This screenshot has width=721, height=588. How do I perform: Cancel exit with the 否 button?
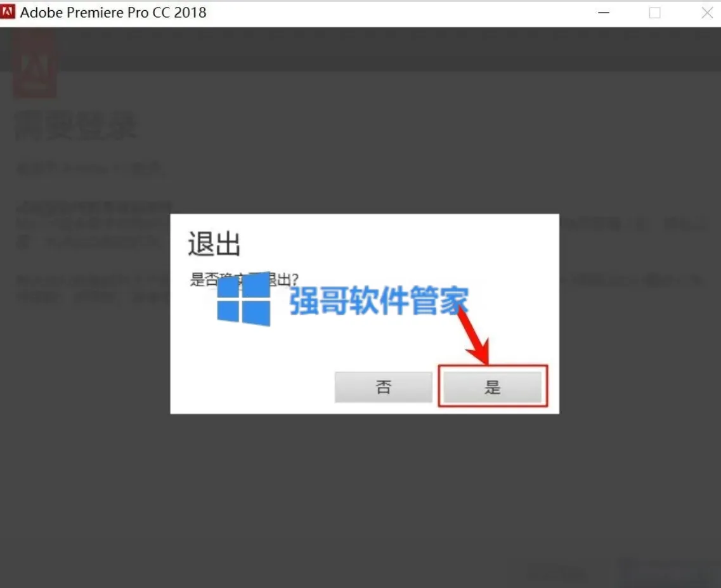(x=384, y=387)
